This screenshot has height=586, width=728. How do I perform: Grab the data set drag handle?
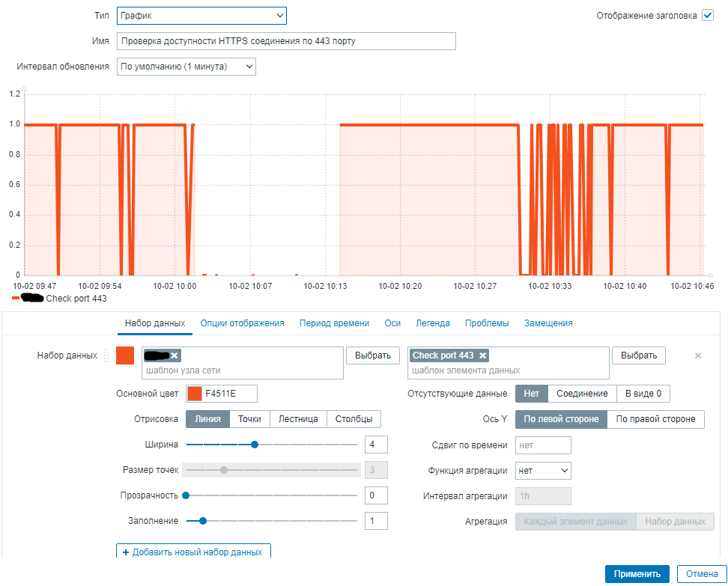coord(106,355)
